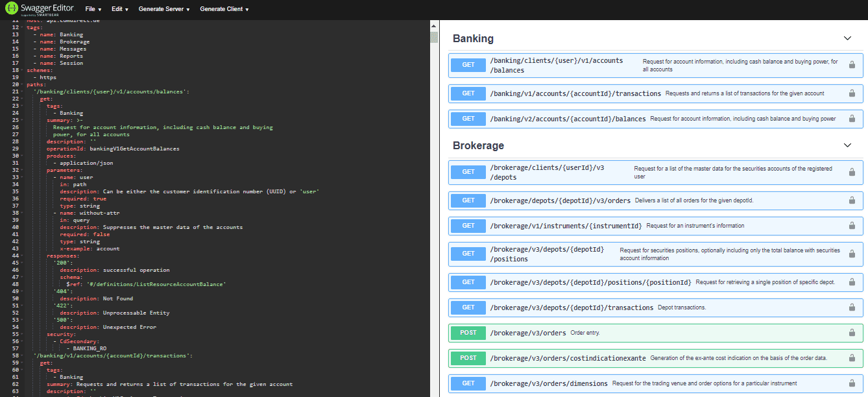Click the POST badge on the Order entry row

tap(468, 333)
